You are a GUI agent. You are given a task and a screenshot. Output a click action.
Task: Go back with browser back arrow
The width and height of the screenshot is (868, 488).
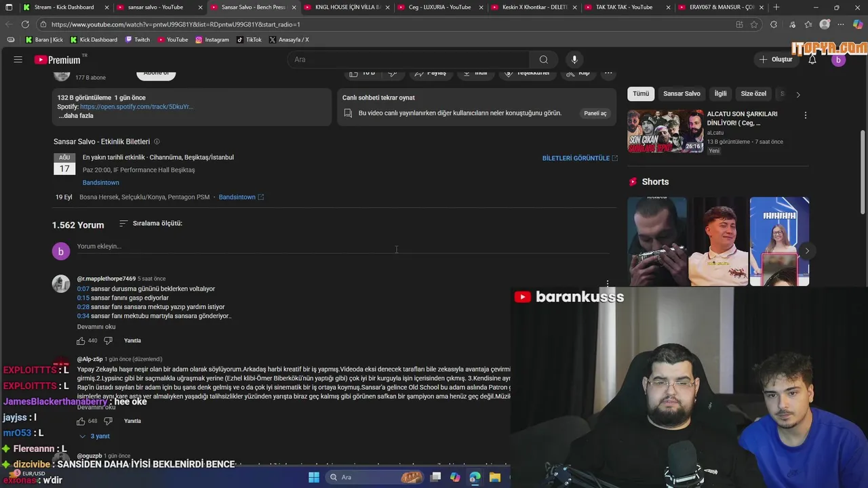9,24
